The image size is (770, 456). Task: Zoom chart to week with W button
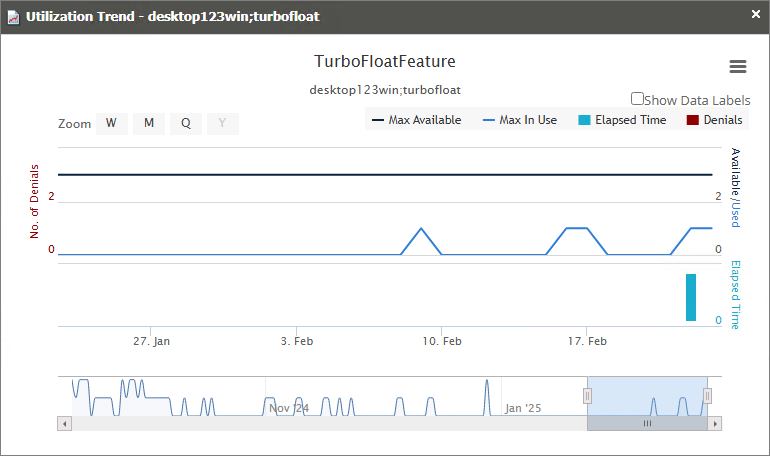click(111, 123)
